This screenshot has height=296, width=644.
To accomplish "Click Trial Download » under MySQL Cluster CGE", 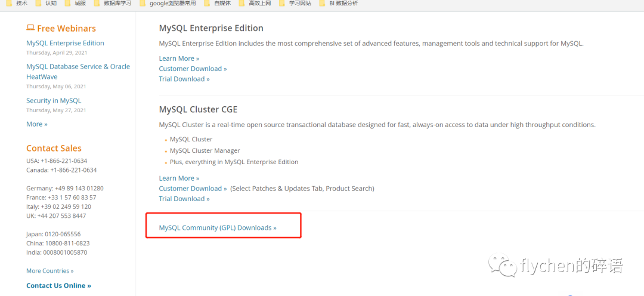I will click(184, 199).
